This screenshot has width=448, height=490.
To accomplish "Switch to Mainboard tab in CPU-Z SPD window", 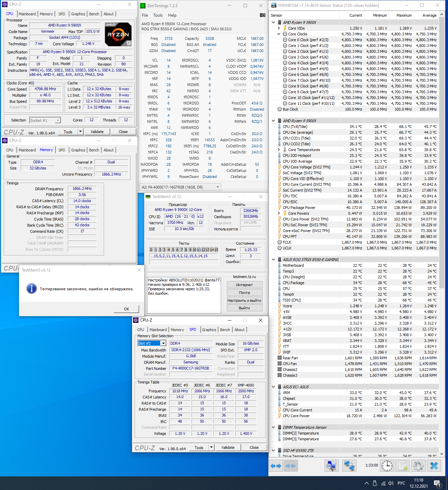I will [x=158, y=330].
